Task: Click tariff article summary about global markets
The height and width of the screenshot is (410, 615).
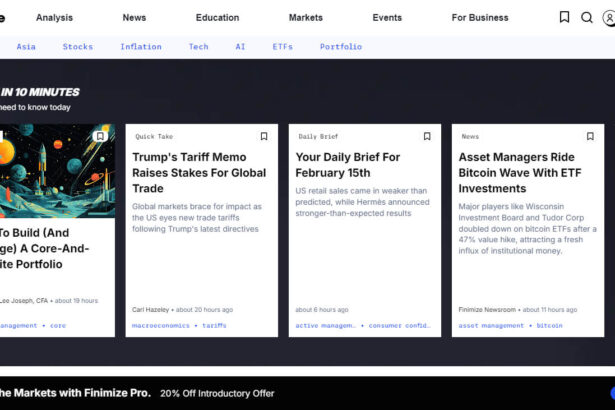Action: (x=197, y=217)
